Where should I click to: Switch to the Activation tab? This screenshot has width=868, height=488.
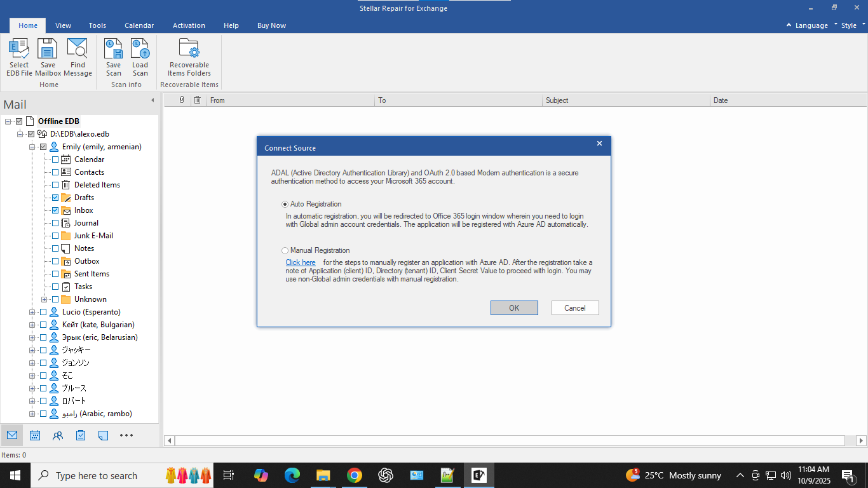pyautogui.click(x=189, y=25)
